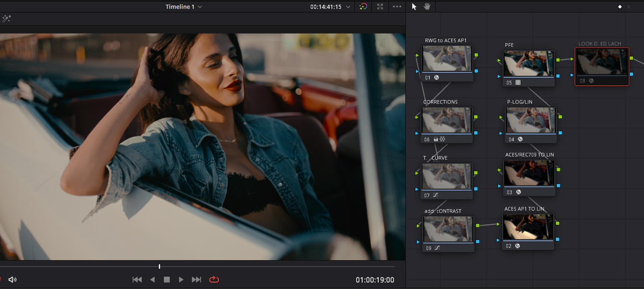Click the green RGB output square on node 01
This screenshot has height=289, width=644.
pyautogui.click(x=476, y=55)
